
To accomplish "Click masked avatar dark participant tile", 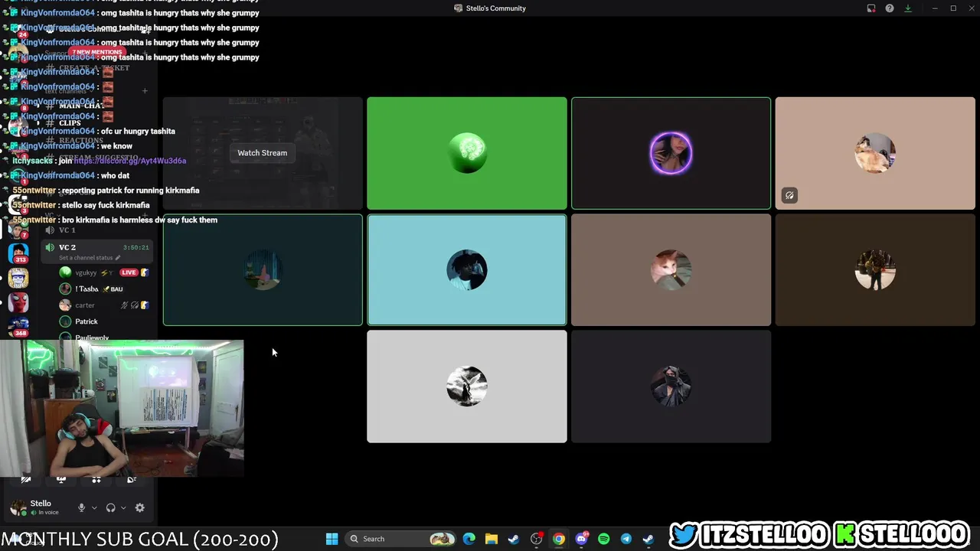I will pyautogui.click(x=671, y=386).
